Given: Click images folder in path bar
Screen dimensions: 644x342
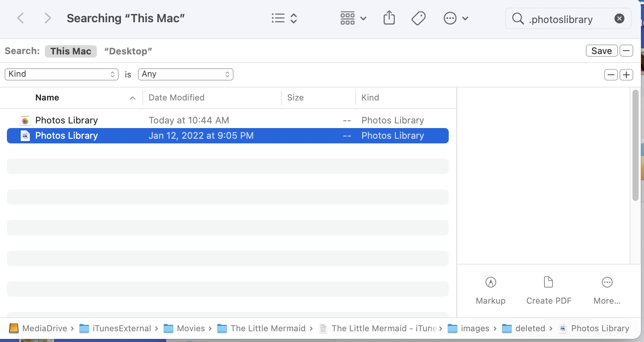Looking at the screenshot, I should tap(469, 328).
